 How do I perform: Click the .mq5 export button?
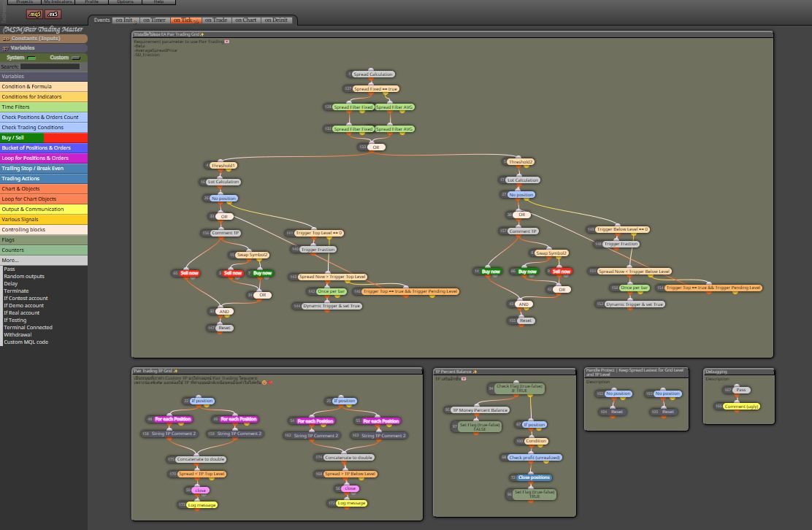click(x=34, y=14)
